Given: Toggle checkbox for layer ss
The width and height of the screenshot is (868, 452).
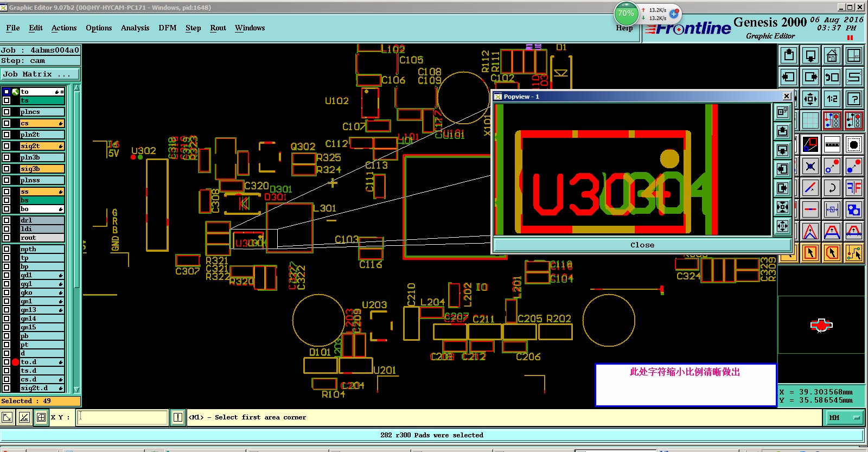Looking at the screenshot, I should [7, 192].
